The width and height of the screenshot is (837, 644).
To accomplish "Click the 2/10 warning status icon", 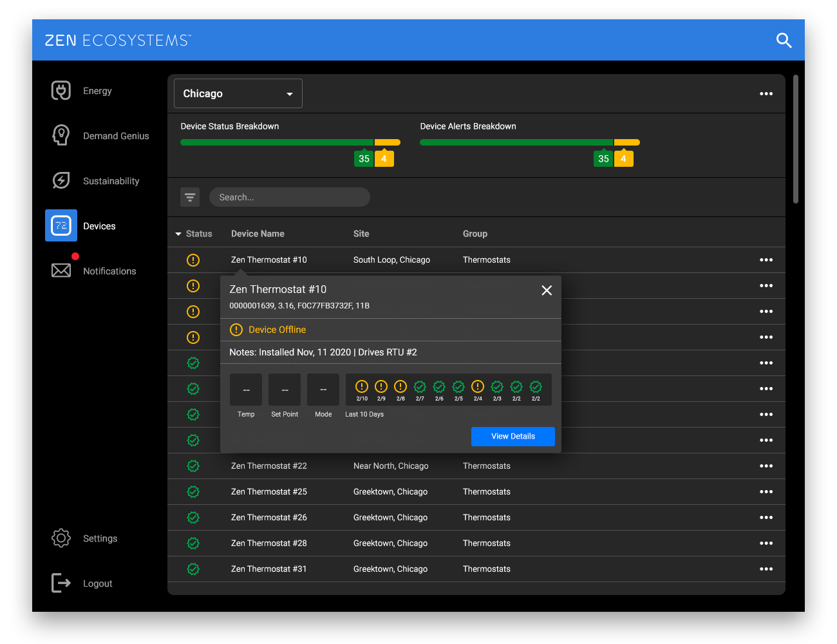I will (362, 386).
